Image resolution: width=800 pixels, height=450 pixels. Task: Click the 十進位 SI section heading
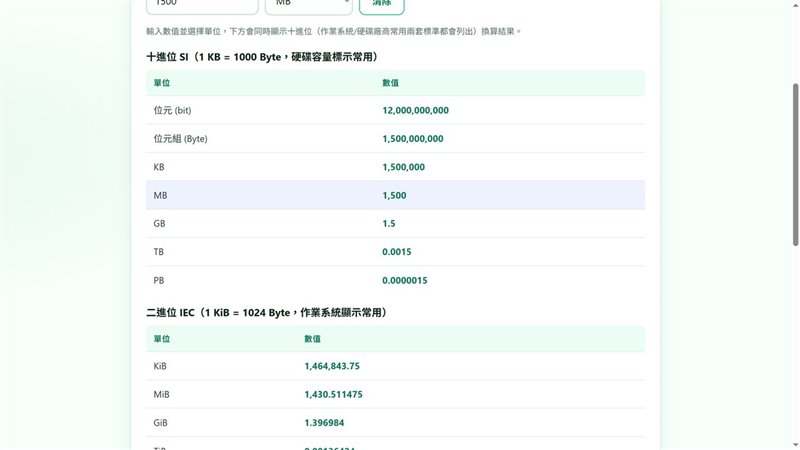(x=262, y=57)
